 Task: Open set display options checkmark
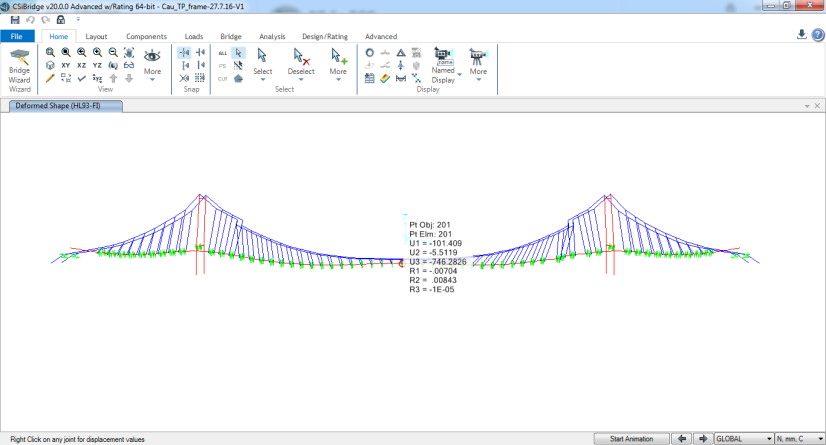click(x=82, y=78)
